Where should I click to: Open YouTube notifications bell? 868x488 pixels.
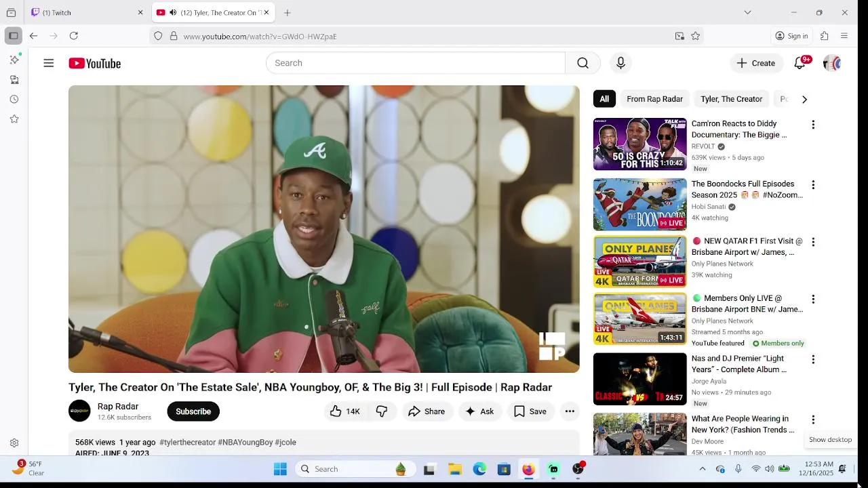click(x=800, y=63)
